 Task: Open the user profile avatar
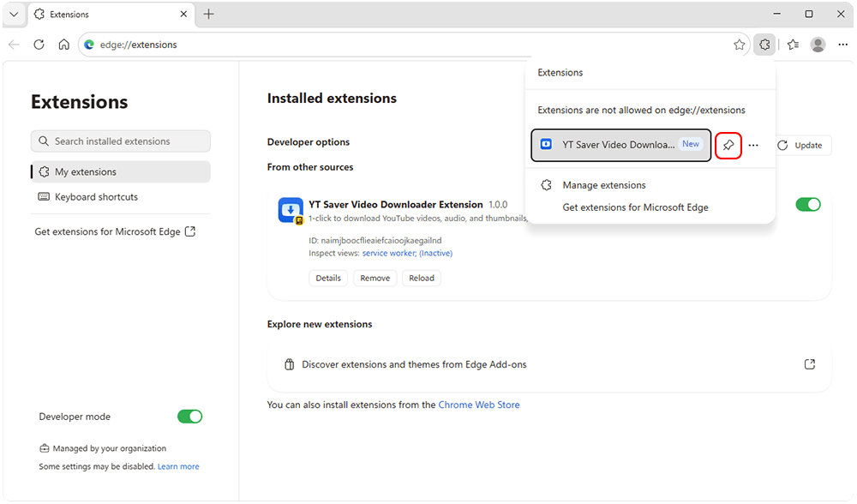point(818,45)
